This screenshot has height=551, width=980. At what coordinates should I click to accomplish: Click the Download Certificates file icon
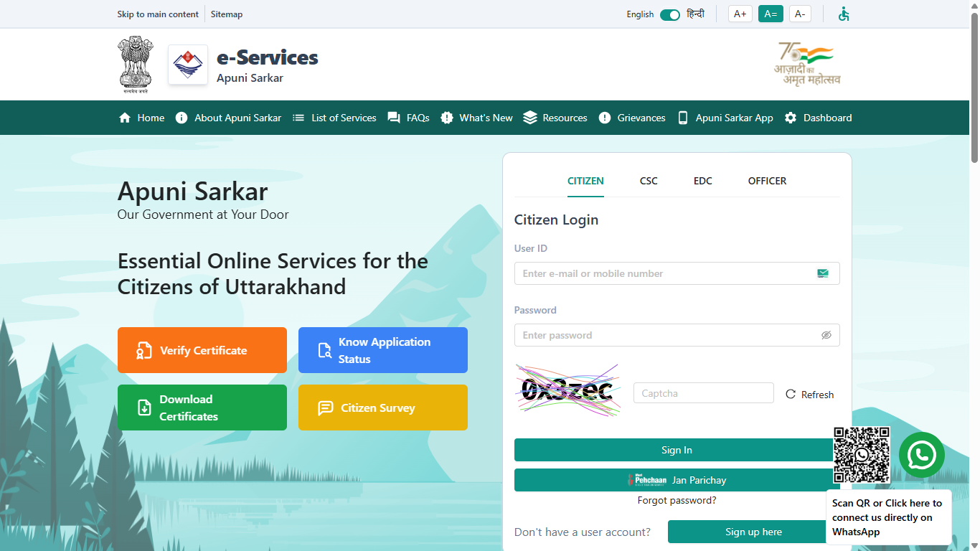click(x=144, y=408)
